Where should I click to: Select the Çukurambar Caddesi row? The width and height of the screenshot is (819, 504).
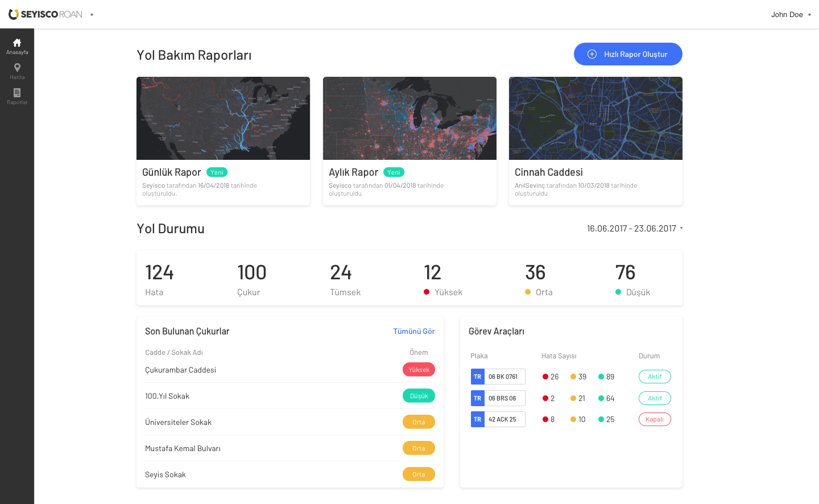click(x=290, y=370)
